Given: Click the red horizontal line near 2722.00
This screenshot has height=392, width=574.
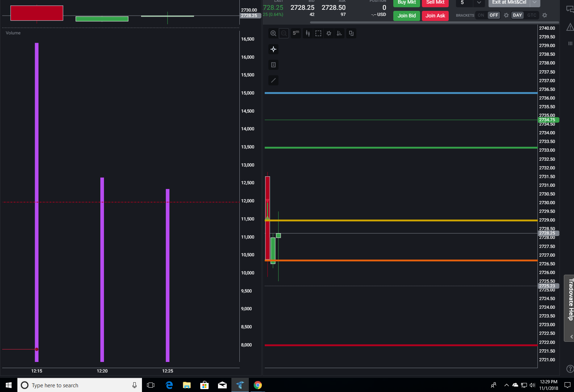Looking at the screenshot, I should (x=401, y=345).
